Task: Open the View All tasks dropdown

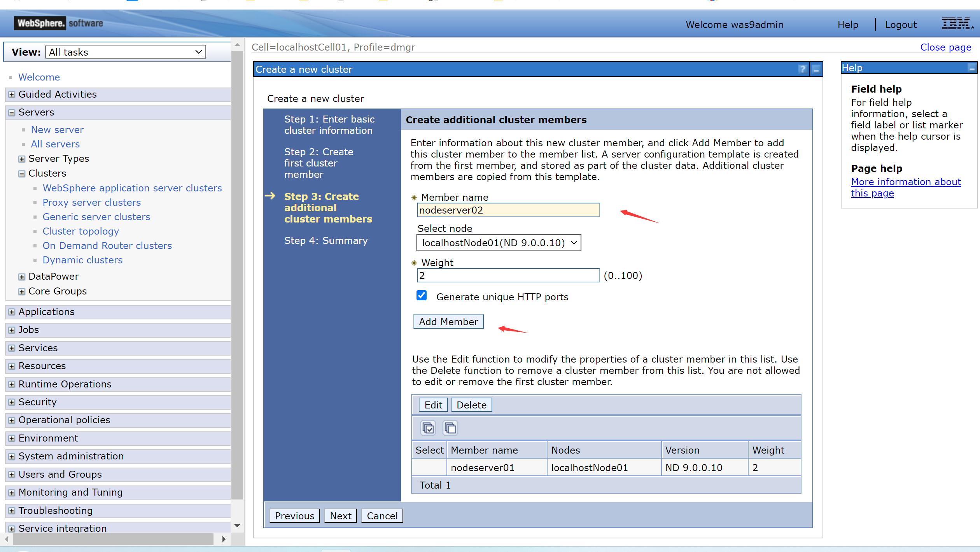Action: 126,52
